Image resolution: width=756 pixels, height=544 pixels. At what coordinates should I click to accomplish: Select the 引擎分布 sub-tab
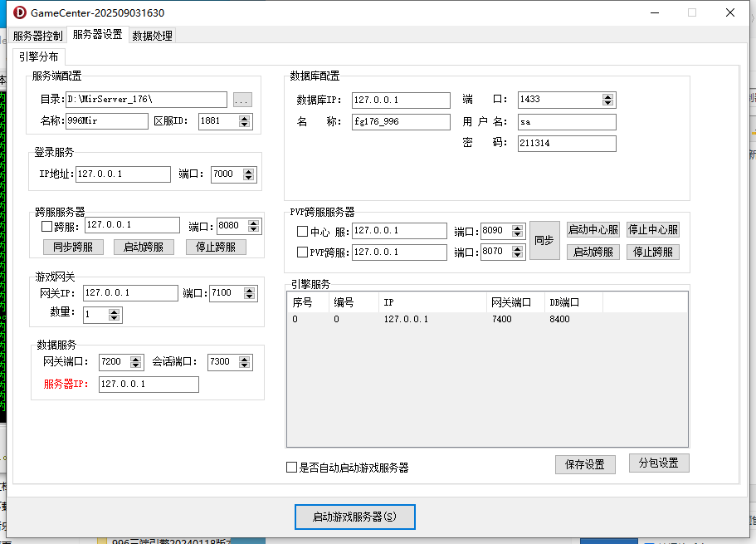(x=38, y=57)
